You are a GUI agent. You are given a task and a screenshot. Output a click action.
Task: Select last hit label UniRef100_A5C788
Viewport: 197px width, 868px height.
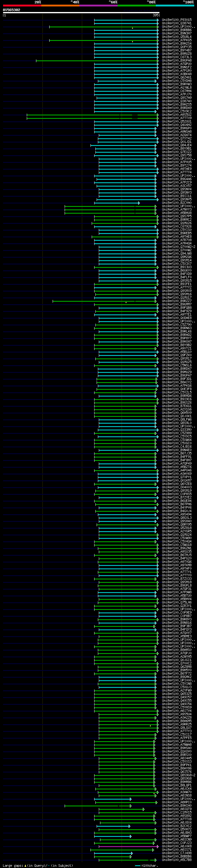tap(177, 860)
